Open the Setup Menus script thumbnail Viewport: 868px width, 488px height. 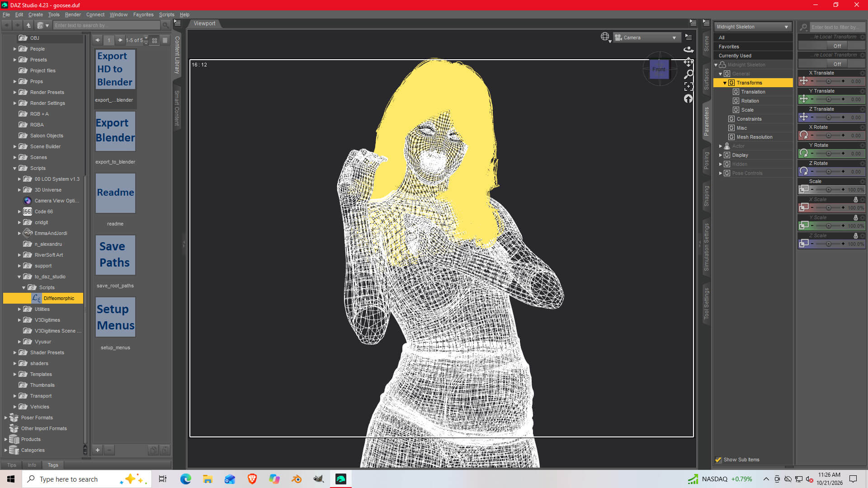click(115, 317)
